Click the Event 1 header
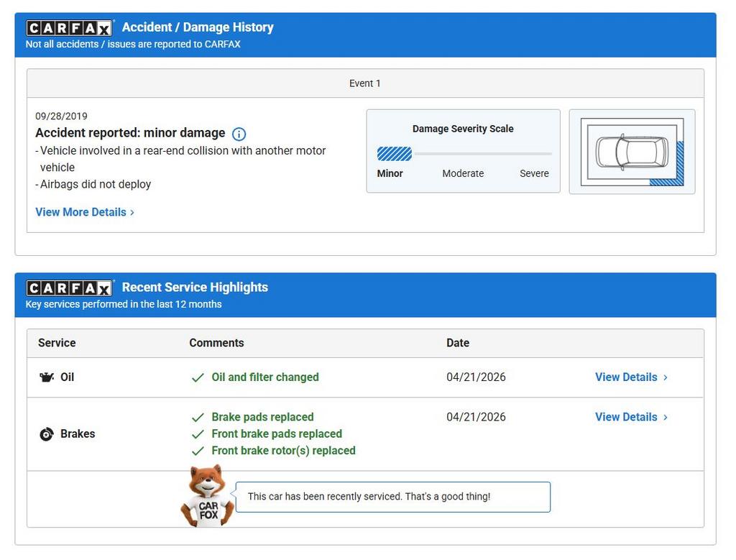 (x=365, y=83)
